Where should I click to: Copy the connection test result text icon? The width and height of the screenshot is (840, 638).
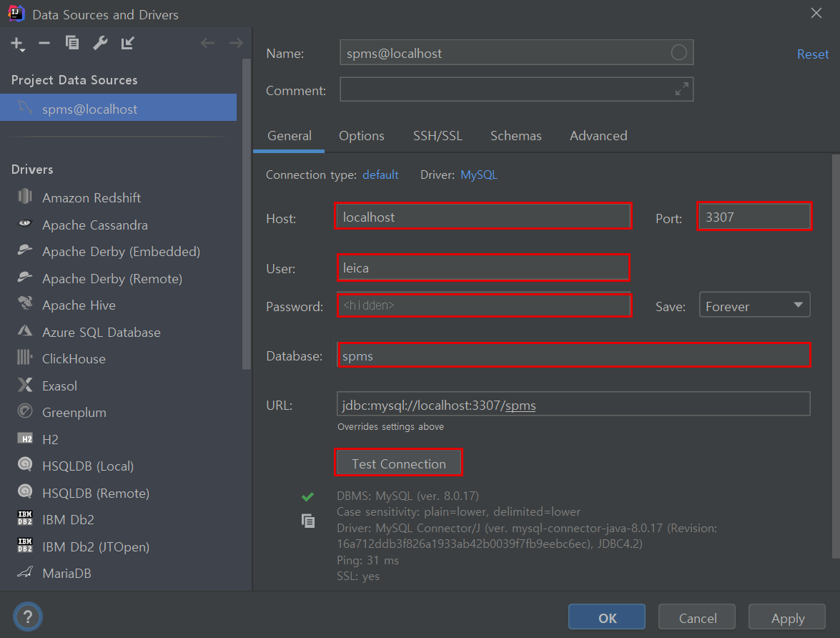308,521
